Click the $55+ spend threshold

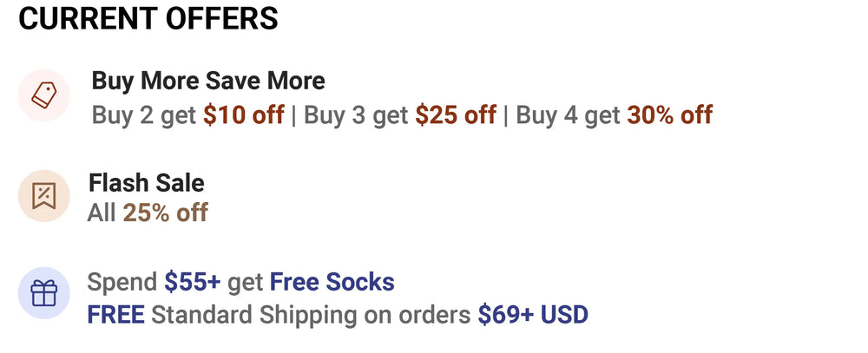193,282
